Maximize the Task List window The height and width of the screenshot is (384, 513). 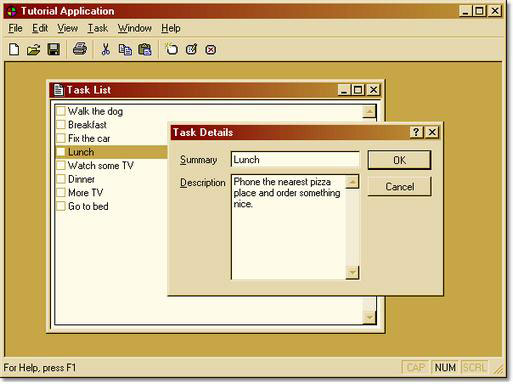[358, 90]
